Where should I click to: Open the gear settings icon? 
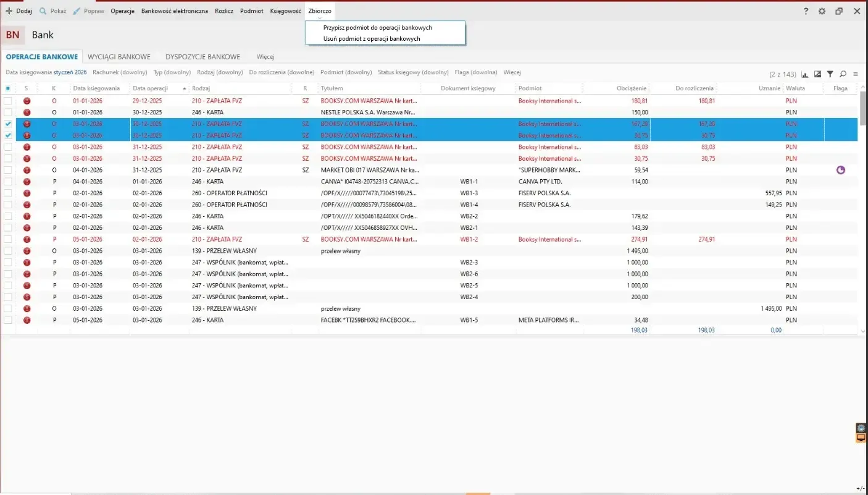click(822, 11)
